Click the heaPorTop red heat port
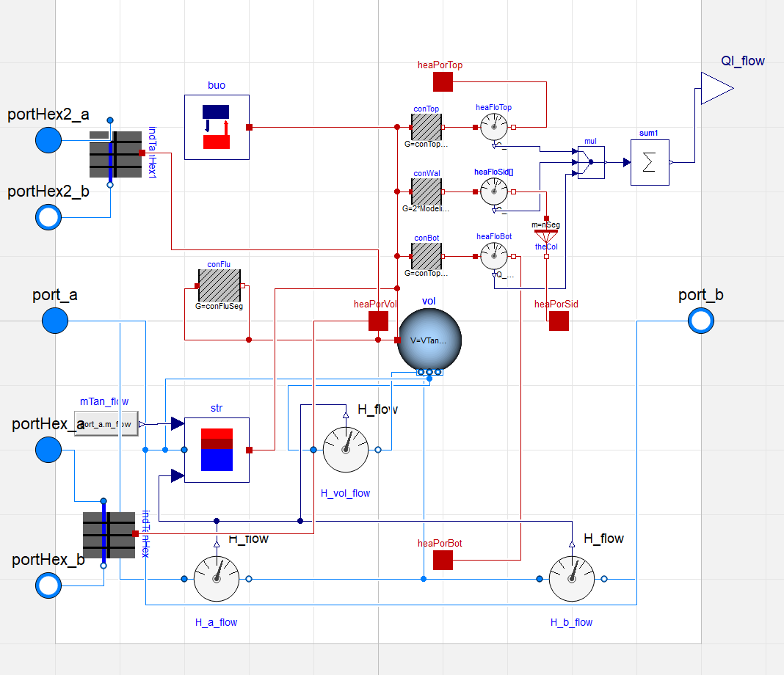This screenshot has width=784, height=675. [443, 82]
